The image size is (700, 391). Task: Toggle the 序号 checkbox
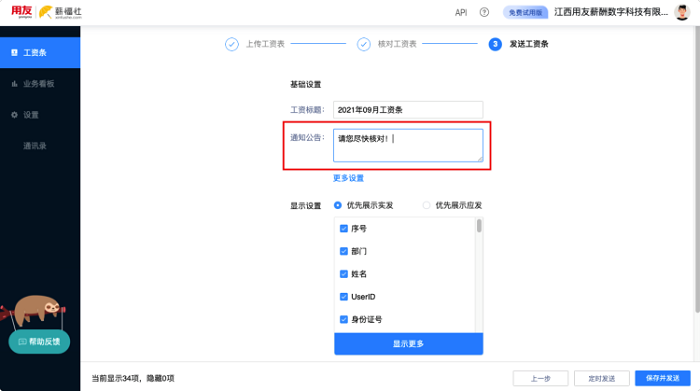(344, 229)
